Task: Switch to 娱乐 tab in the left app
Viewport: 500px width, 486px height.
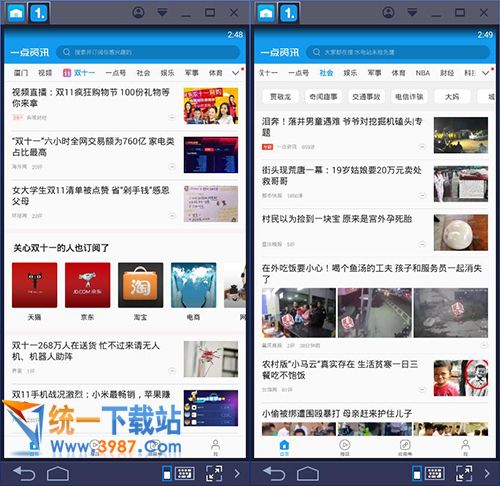Action: coord(167,73)
